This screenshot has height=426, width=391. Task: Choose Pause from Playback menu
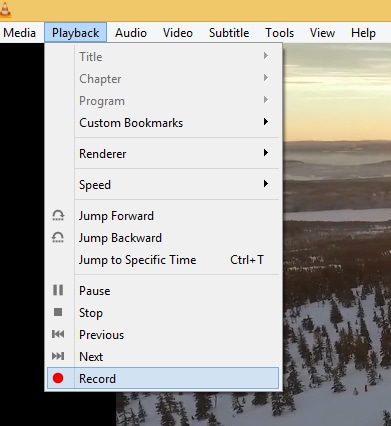163,291
